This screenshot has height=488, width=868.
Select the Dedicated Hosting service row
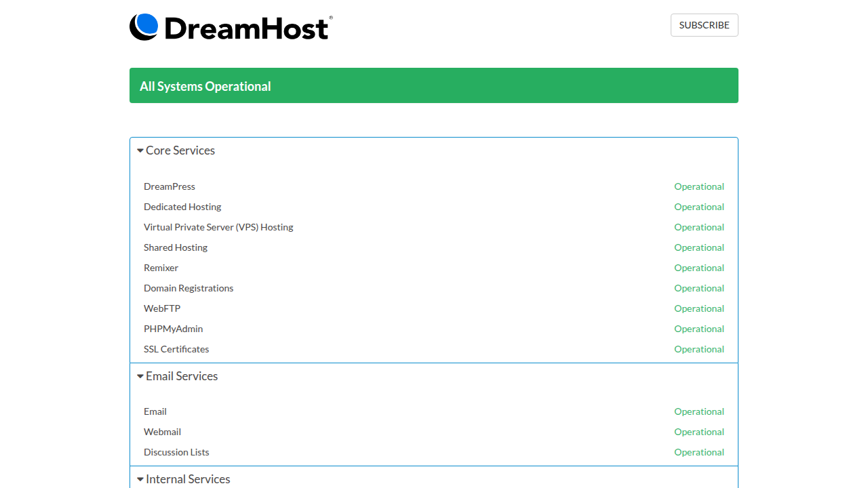pos(182,207)
